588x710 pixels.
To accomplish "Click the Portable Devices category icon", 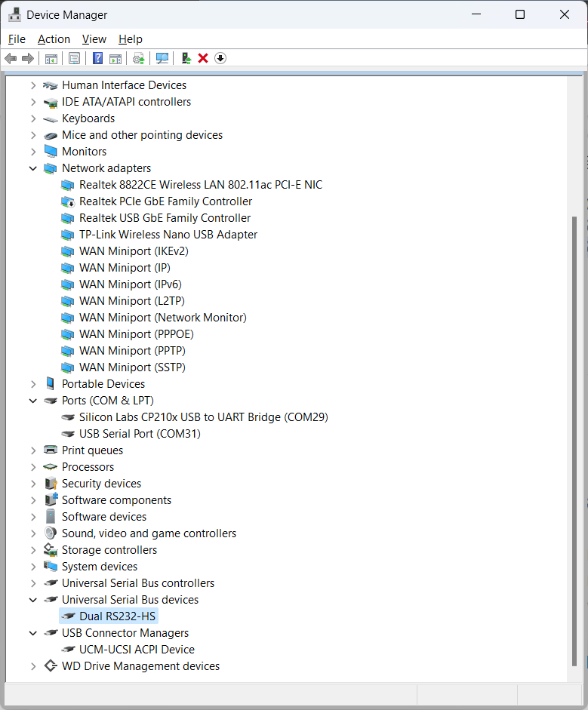I will coord(51,384).
